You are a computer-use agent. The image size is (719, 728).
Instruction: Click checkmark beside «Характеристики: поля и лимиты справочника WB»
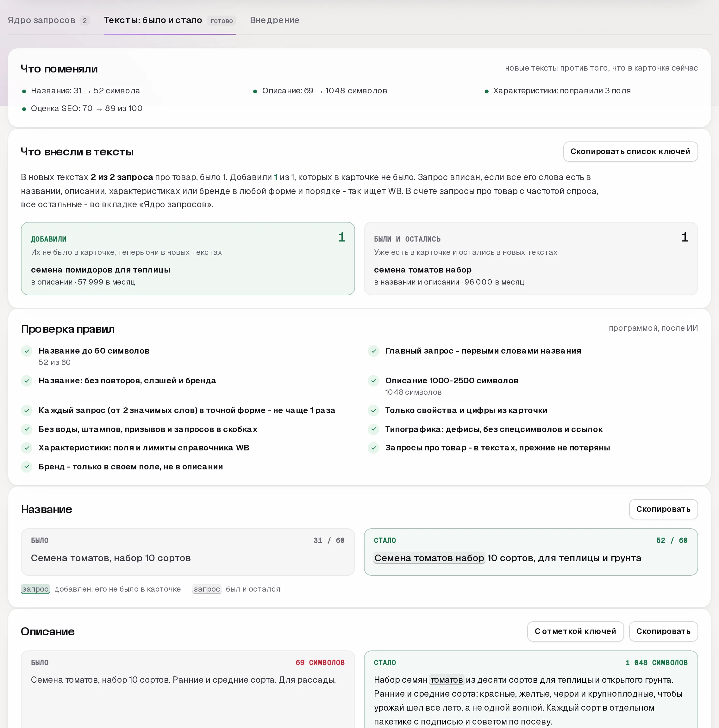(27, 448)
